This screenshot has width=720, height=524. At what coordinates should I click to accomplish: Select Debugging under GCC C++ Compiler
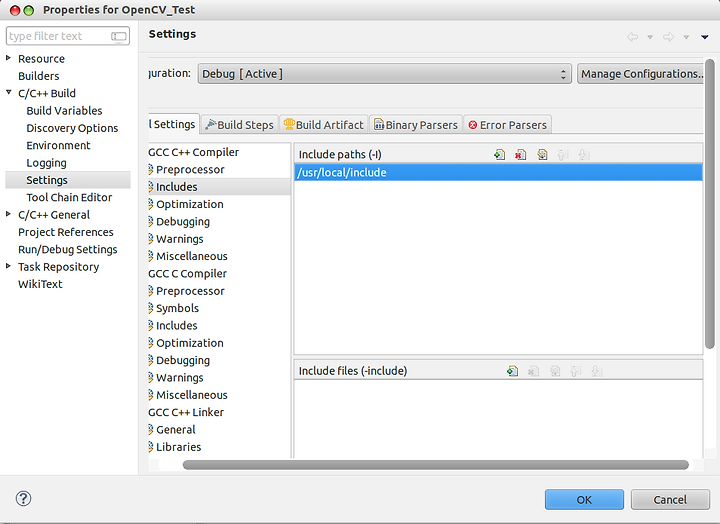(x=183, y=222)
